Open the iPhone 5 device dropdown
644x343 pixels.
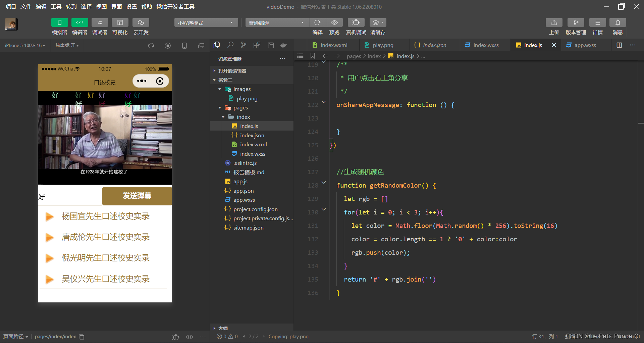tap(25, 45)
